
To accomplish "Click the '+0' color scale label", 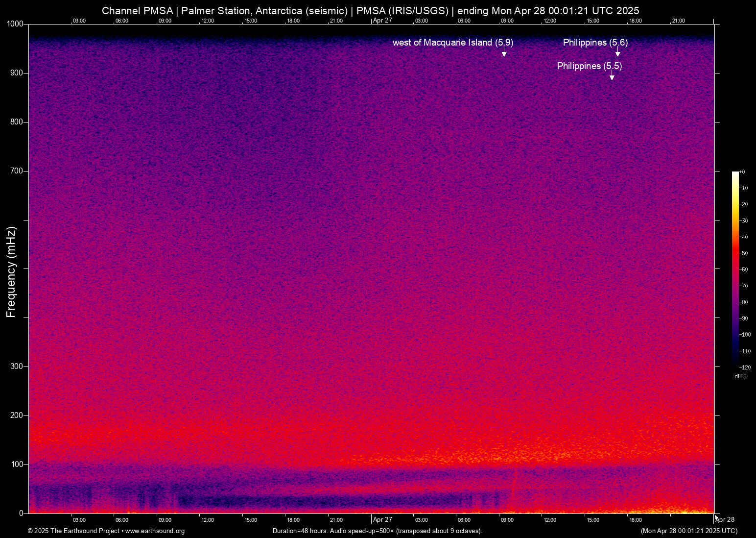I will point(742,172).
